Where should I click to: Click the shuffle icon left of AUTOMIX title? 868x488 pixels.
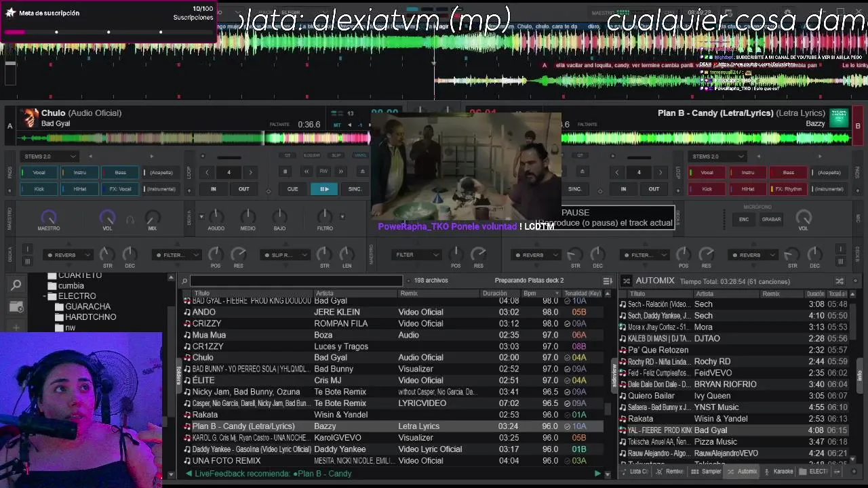pos(626,281)
